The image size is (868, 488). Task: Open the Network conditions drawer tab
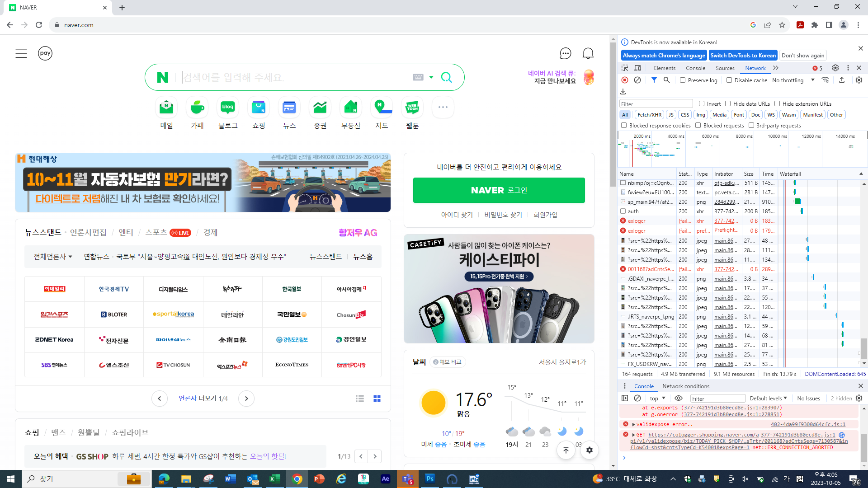[685, 386]
